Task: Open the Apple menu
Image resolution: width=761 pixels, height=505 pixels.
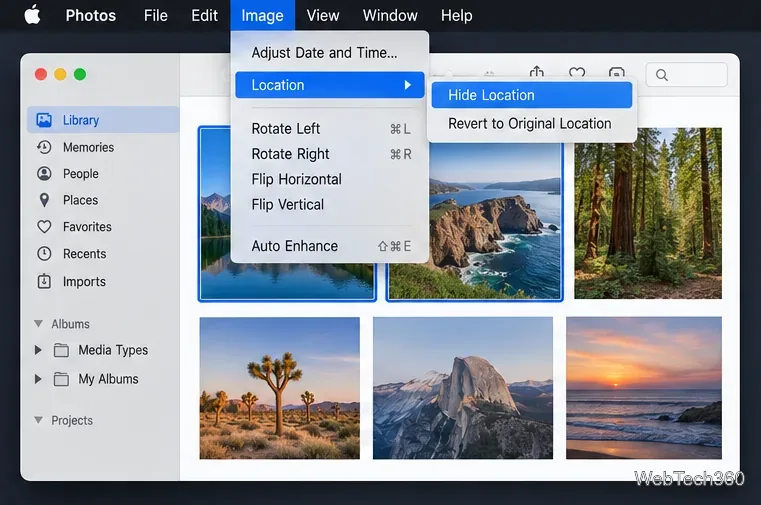Action: coord(33,15)
